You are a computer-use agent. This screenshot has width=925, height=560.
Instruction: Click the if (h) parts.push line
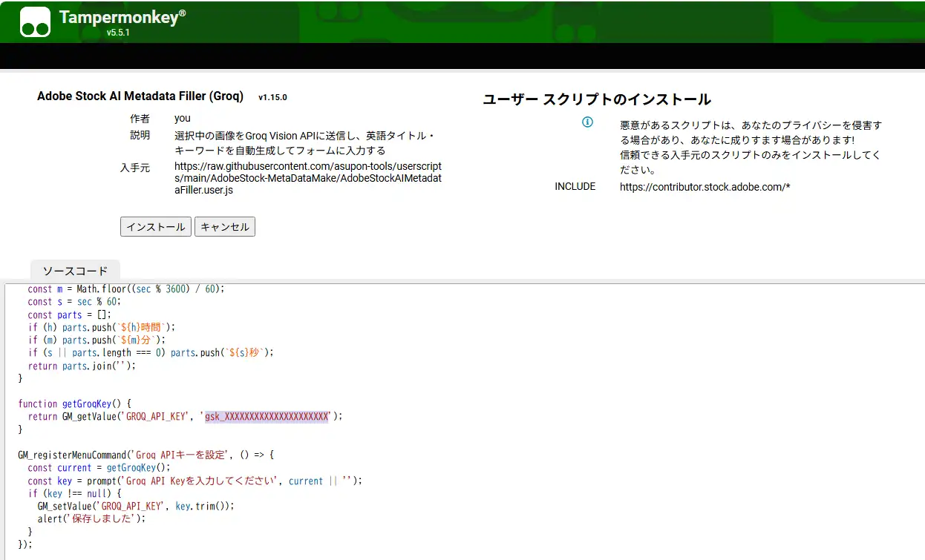tap(102, 327)
